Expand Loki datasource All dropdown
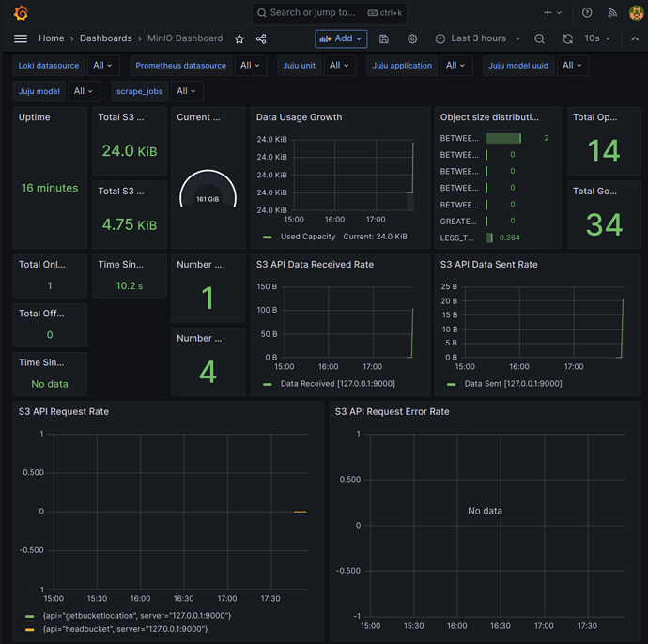648x644 pixels. pyautogui.click(x=103, y=66)
